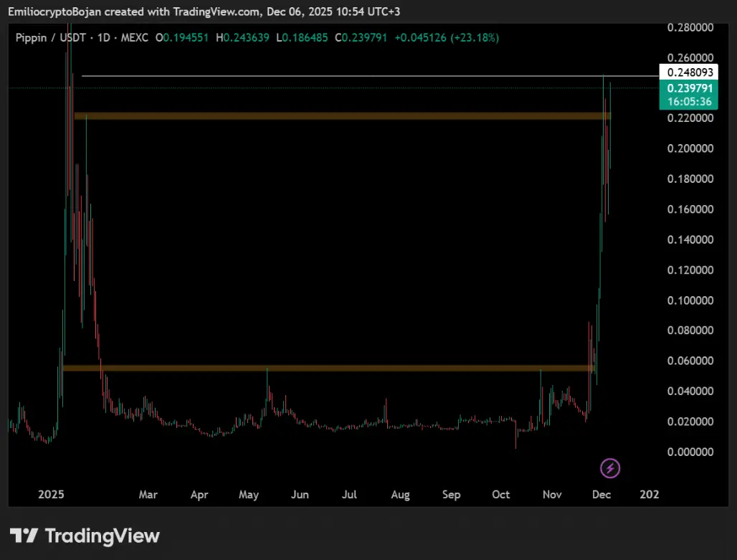Click the Dec label on time axis
The image size is (737, 560).
(x=602, y=494)
